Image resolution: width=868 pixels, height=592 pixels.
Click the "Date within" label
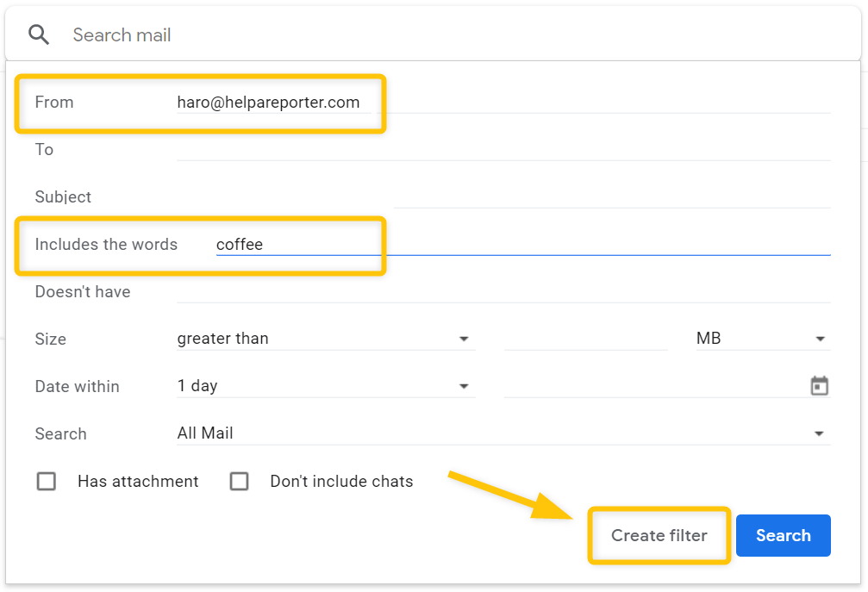[77, 386]
